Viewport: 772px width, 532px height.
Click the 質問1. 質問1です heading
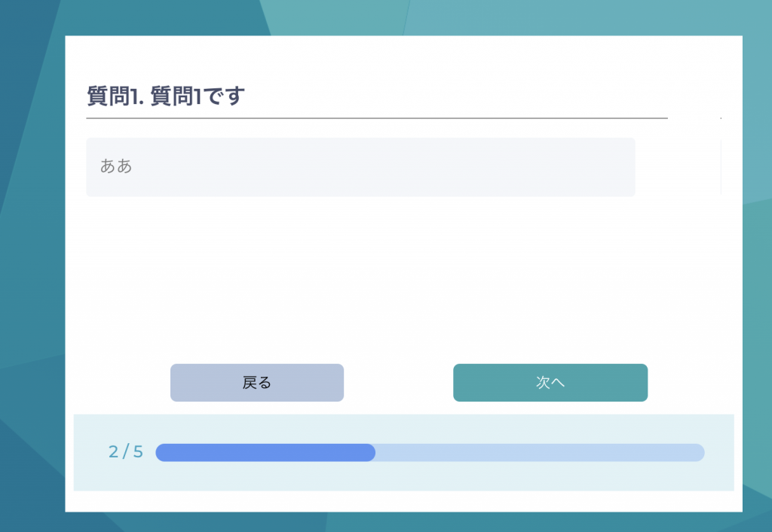pyautogui.click(x=166, y=96)
